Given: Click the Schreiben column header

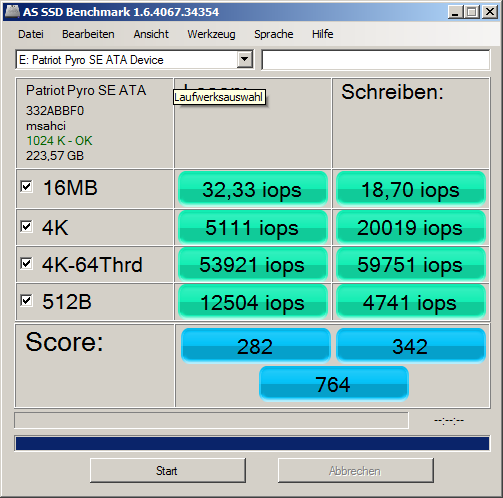Looking at the screenshot, I should pos(392,92).
